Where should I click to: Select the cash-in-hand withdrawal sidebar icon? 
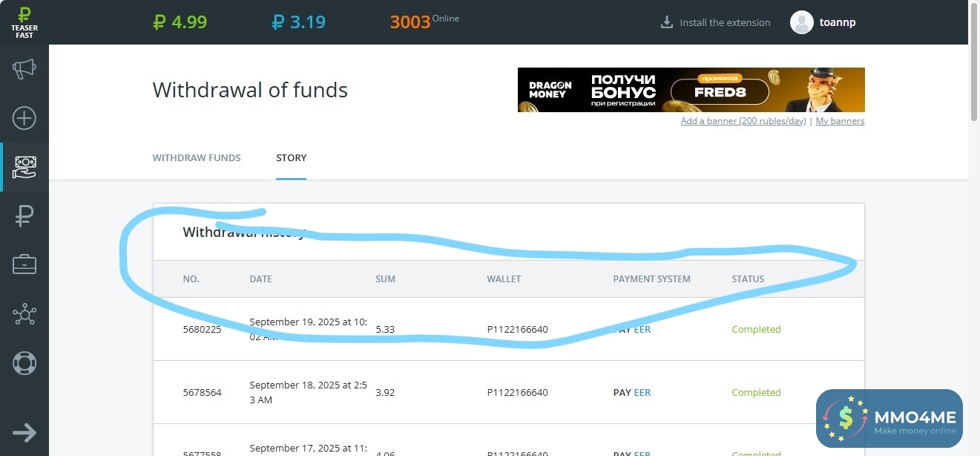[24, 167]
